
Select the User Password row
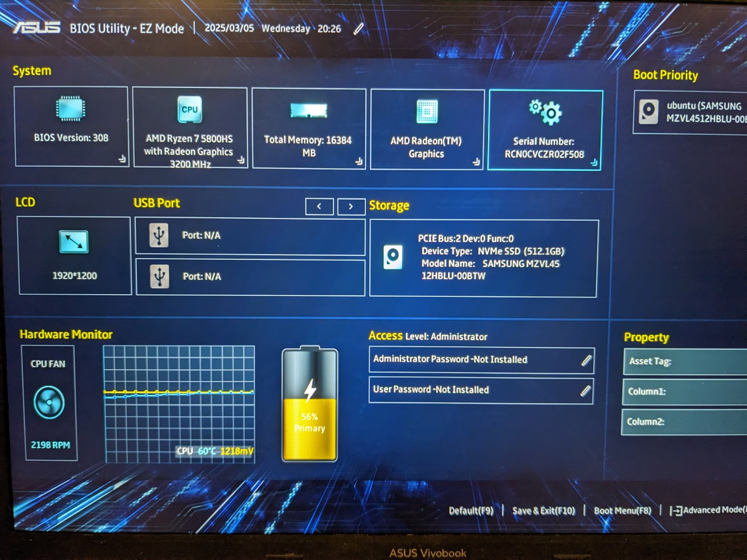(x=481, y=390)
